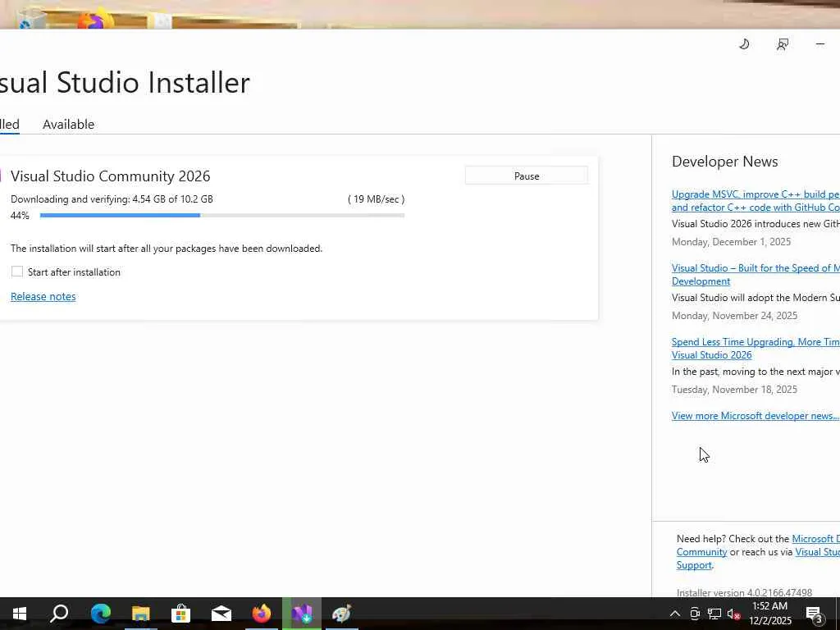The height and width of the screenshot is (630, 840).
Task: Open the Windows Start menu
Action: coord(20,614)
